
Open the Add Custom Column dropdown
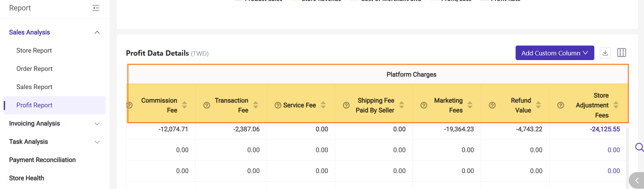(x=554, y=53)
